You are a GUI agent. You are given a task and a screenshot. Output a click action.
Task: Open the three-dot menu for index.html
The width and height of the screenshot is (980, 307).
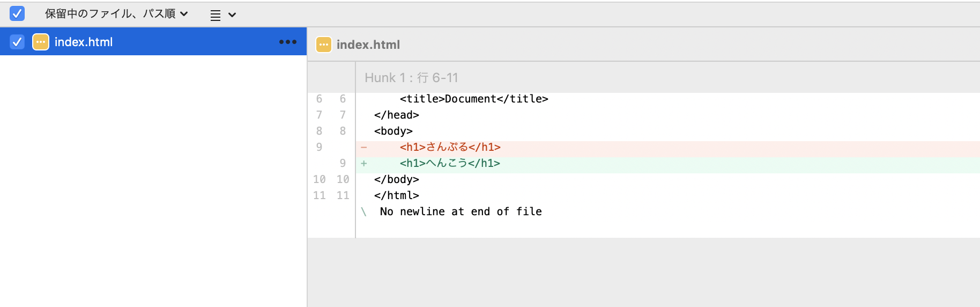tap(288, 42)
